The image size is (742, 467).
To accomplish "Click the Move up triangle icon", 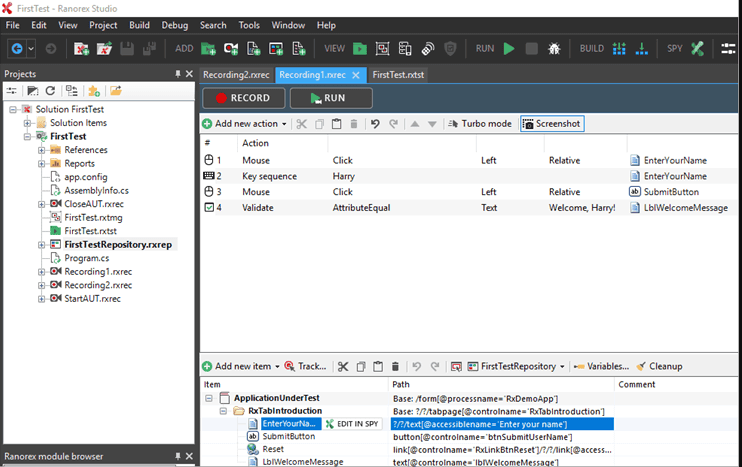I will (x=415, y=124).
